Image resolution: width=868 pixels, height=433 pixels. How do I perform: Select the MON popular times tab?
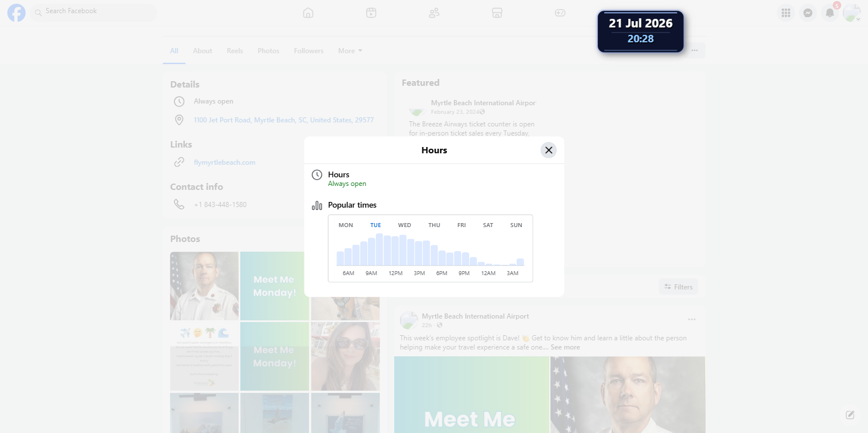346,225
